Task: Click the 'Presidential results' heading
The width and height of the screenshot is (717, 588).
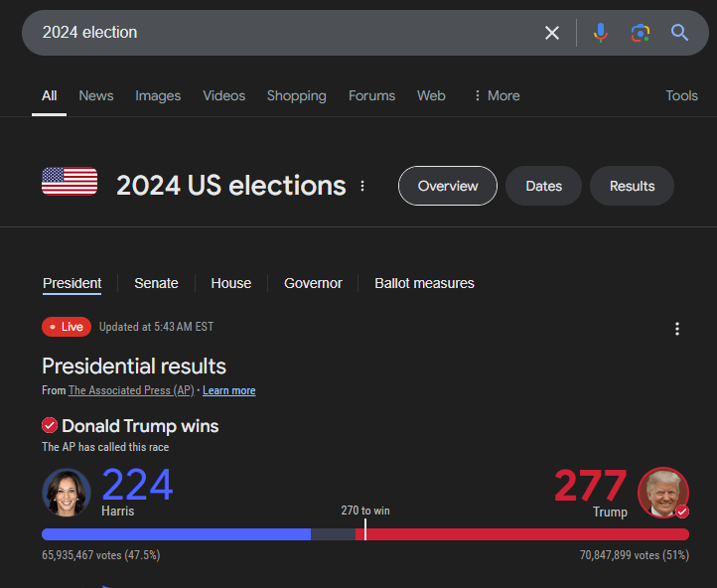Action: (x=134, y=367)
